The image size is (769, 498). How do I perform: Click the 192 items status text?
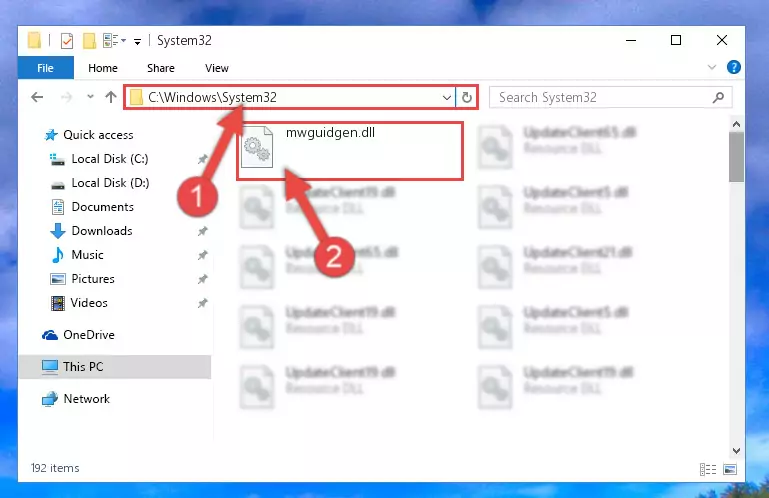coord(55,468)
